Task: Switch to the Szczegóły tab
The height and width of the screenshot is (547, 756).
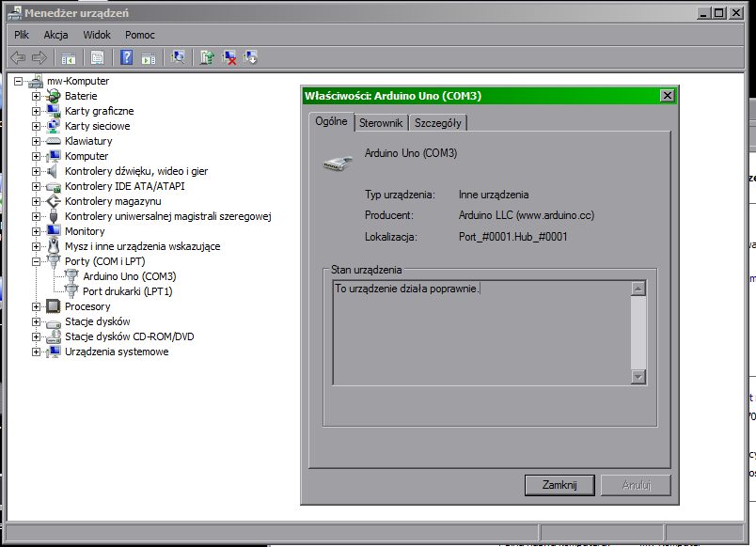Action: 438,123
